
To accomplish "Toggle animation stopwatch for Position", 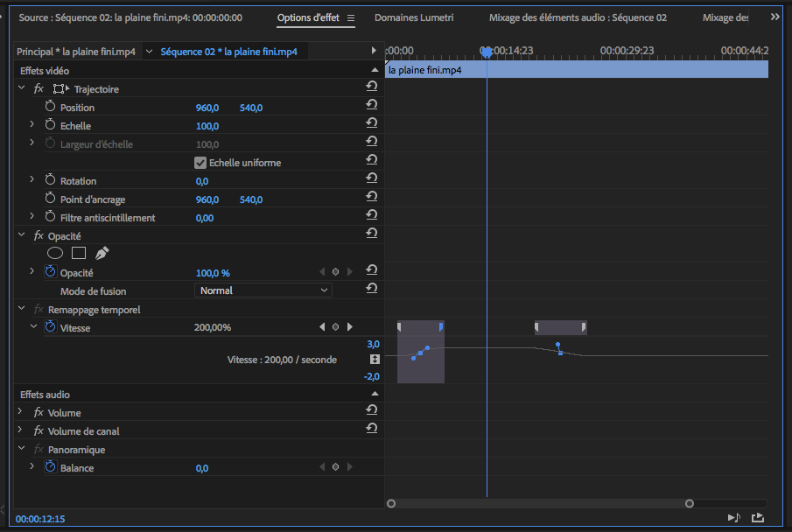I will coord(50,106).
